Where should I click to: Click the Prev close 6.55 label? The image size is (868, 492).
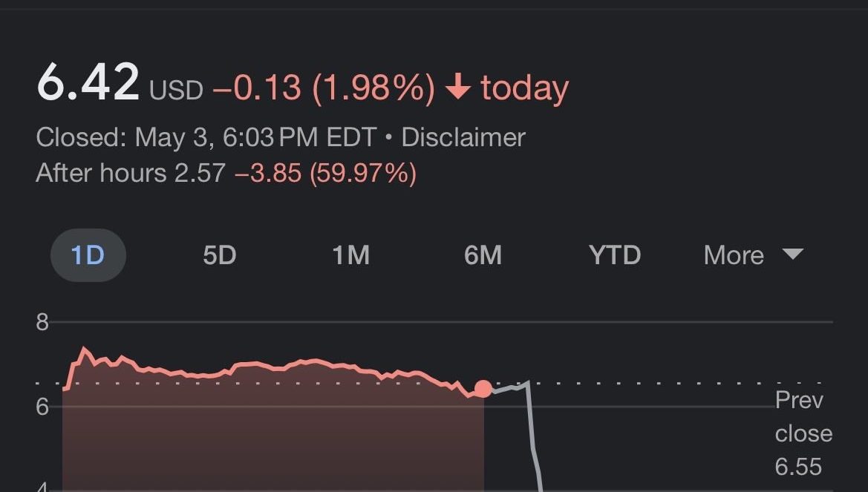click(x=802, y=433)
